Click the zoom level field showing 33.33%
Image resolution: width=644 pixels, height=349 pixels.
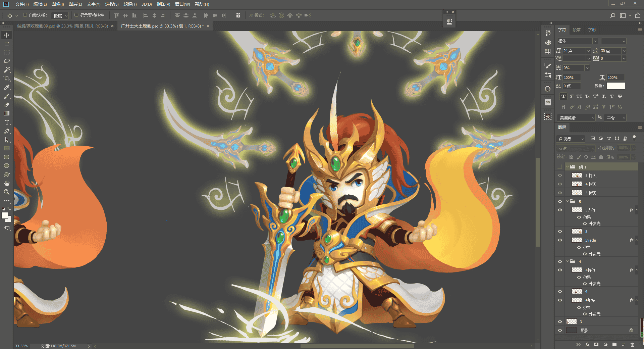point(21,346)
